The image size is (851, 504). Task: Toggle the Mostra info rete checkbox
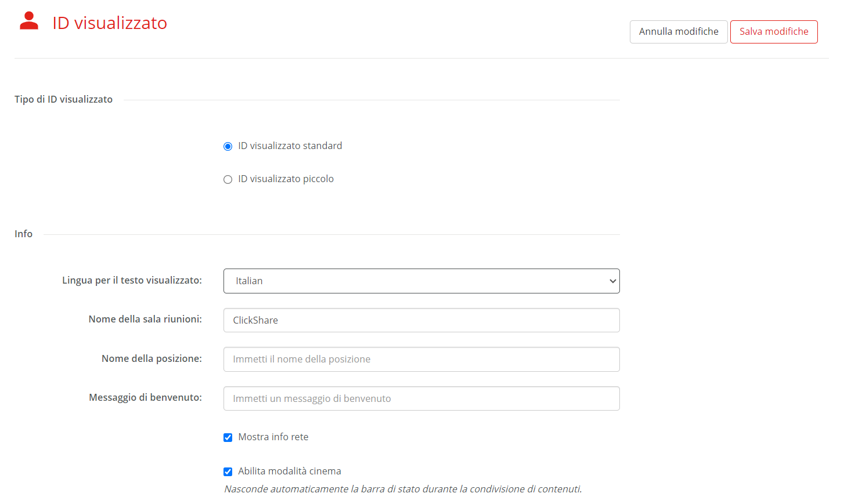pyautogui.click(x=228, y=437)
